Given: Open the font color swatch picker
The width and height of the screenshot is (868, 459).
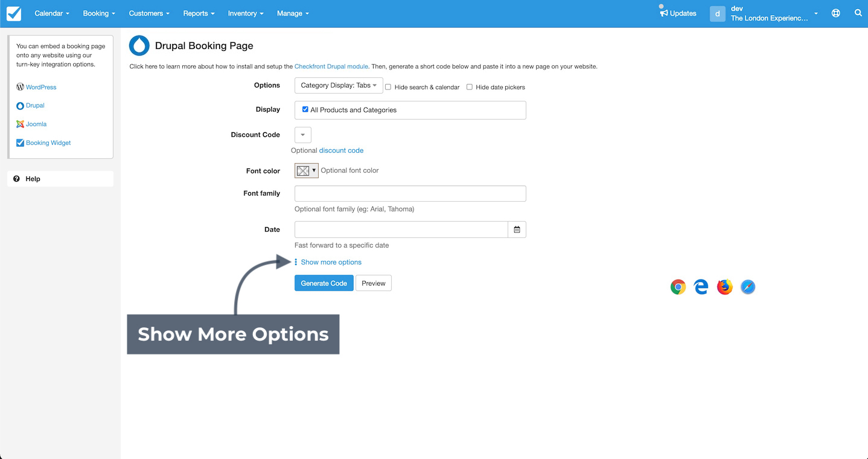Looking at the screenshot, I should pos(307,171).
